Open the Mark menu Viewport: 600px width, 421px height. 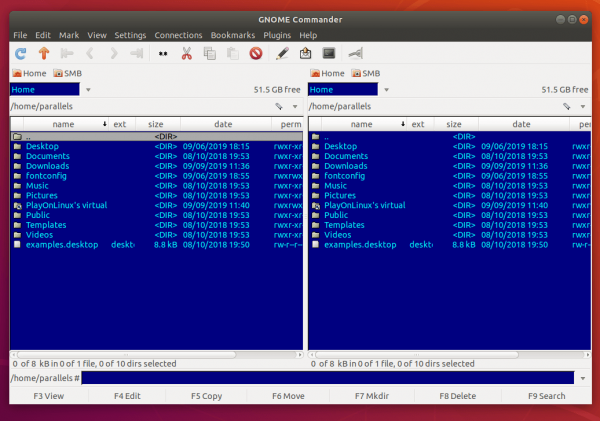(x=69, y=35)
